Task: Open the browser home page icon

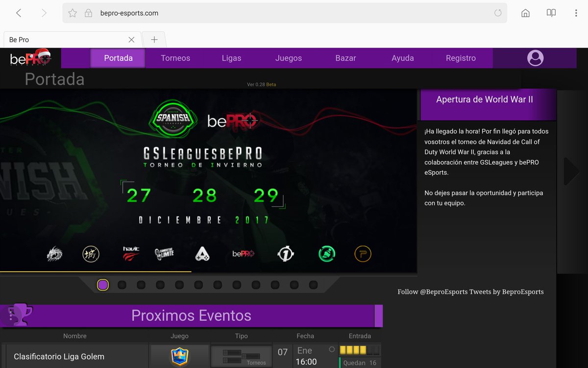Action: (x=525, y=13)
